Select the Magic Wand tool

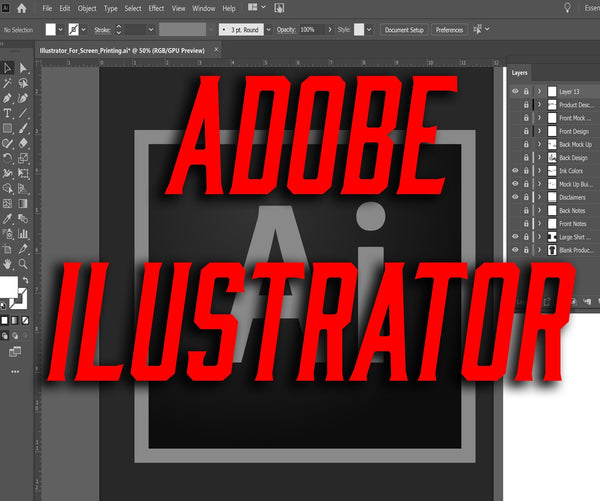7,83
